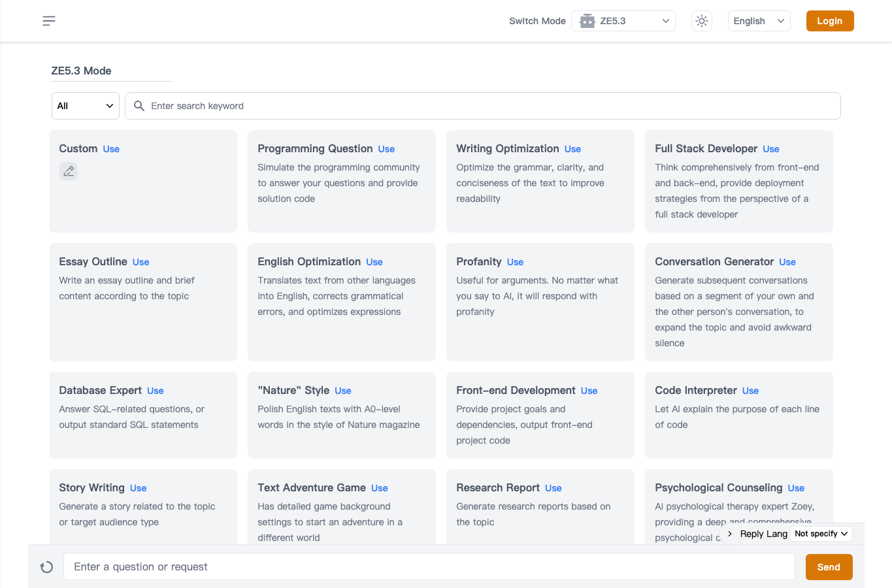Use the Full Stack Developer prompt
Screen dimensions: 892x588
[771, 149]
